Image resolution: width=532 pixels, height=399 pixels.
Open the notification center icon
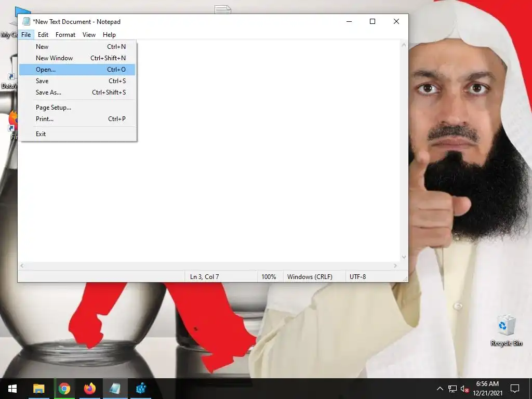(515, 389)
